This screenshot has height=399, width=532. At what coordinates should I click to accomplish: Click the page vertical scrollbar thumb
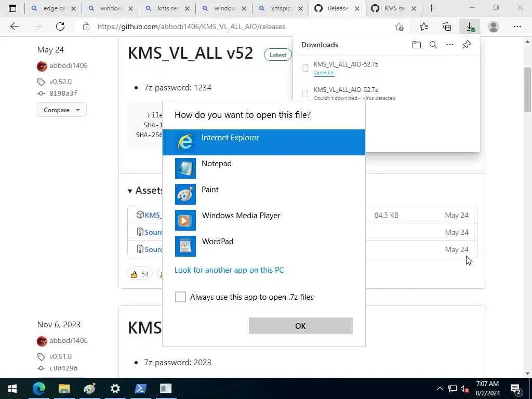coord(527,89)
